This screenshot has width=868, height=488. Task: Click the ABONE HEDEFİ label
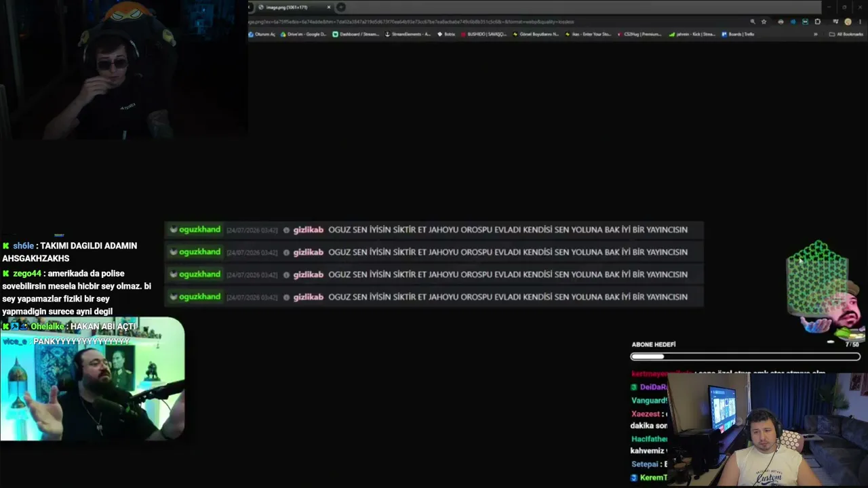tap(654, 344)
